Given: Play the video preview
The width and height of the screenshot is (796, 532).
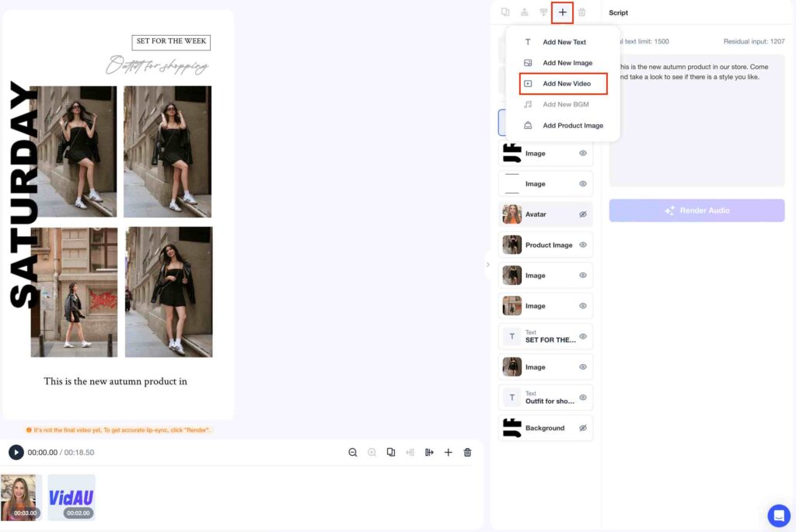Looking at the screenshot, I should [x=16, y=452].
